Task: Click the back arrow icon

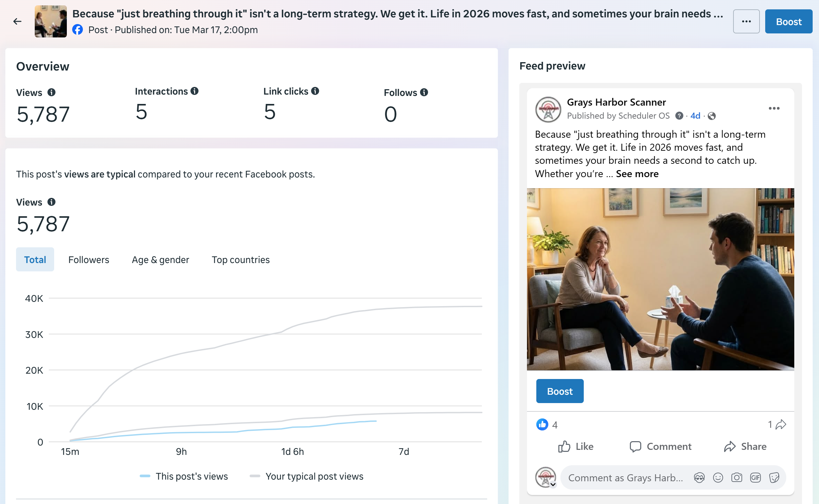Action: pos(17,22)
